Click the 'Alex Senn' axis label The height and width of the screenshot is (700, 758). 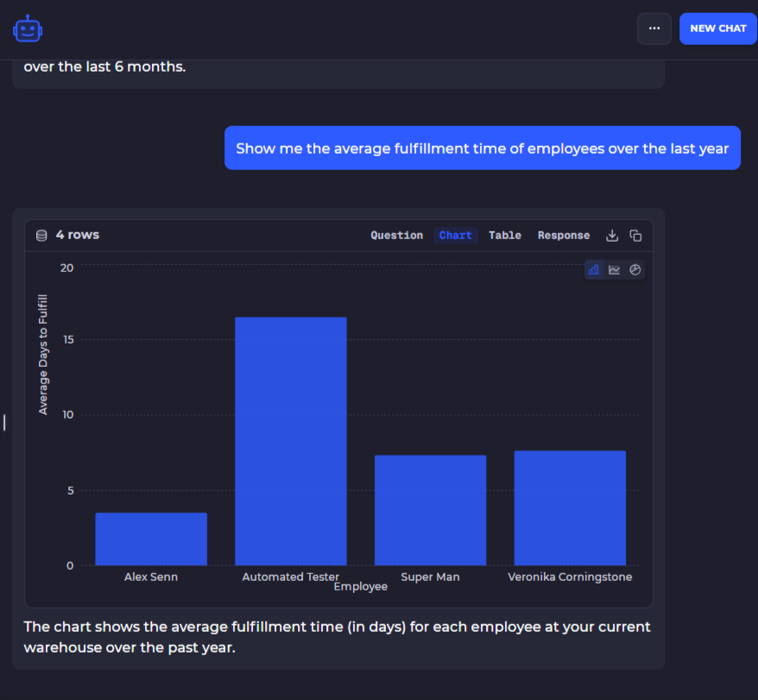(151, 577)
